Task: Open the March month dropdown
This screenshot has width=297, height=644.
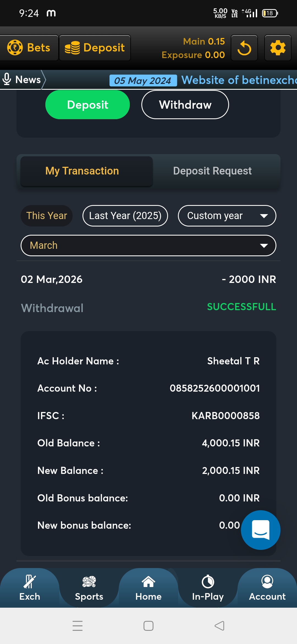Action: [148, 245]
